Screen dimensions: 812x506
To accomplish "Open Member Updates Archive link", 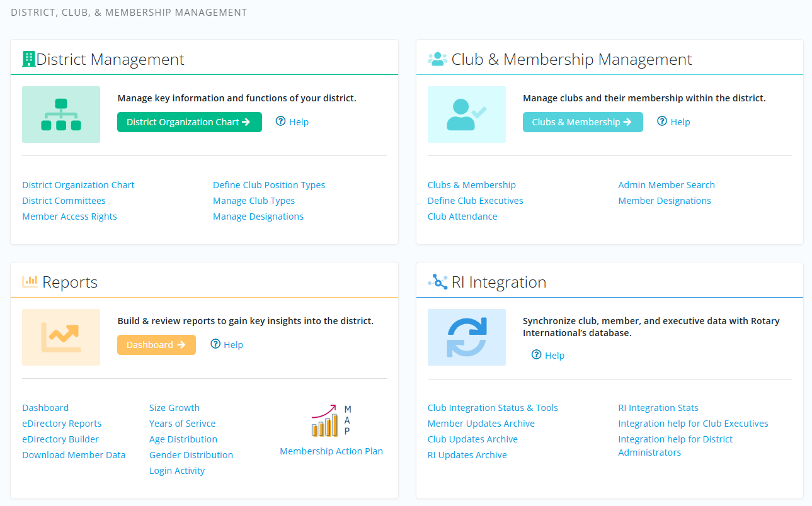I will coord(481,424).
